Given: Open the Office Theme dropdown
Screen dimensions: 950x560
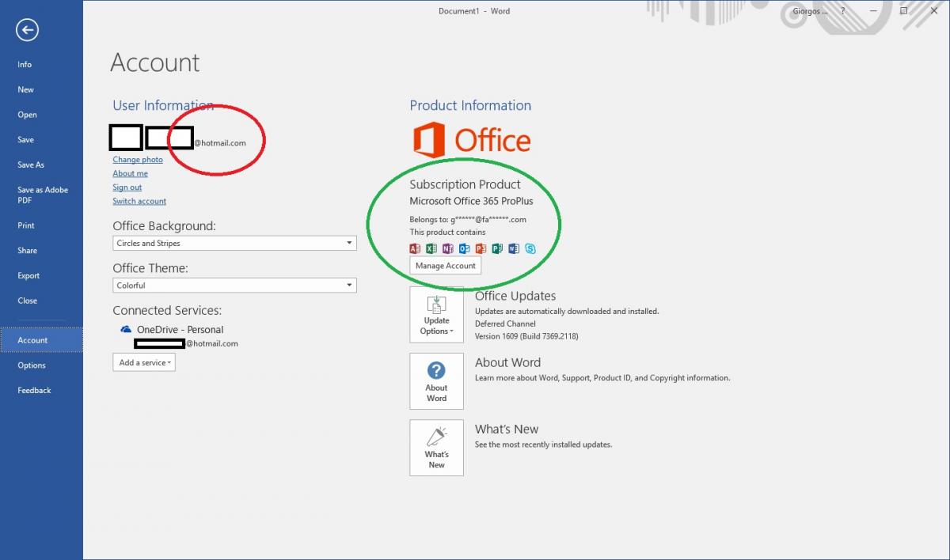Looking at the screenshot, I should pyautogui.click(x=234, y=285).
